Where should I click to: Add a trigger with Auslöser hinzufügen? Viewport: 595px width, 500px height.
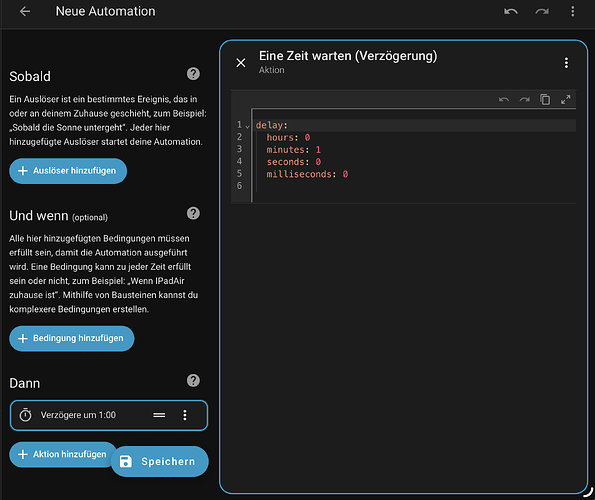click(x=68, y=171)
